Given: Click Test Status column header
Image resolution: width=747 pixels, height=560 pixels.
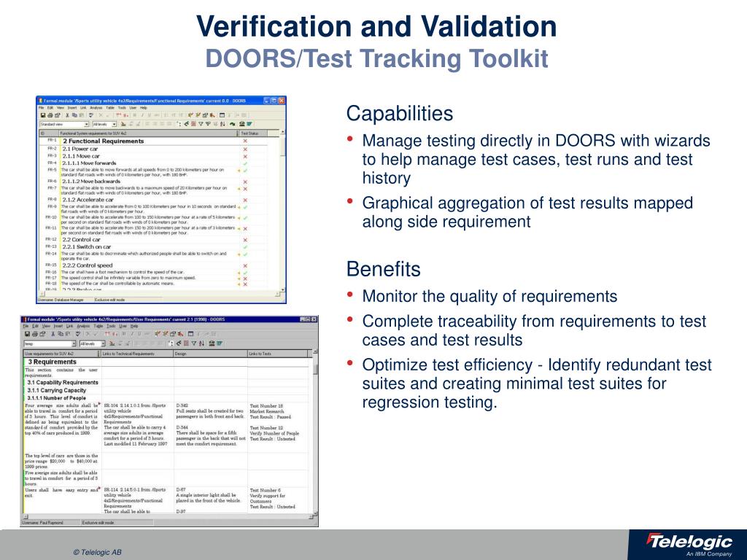Looking at the screenshot, I should pos(252,133).
